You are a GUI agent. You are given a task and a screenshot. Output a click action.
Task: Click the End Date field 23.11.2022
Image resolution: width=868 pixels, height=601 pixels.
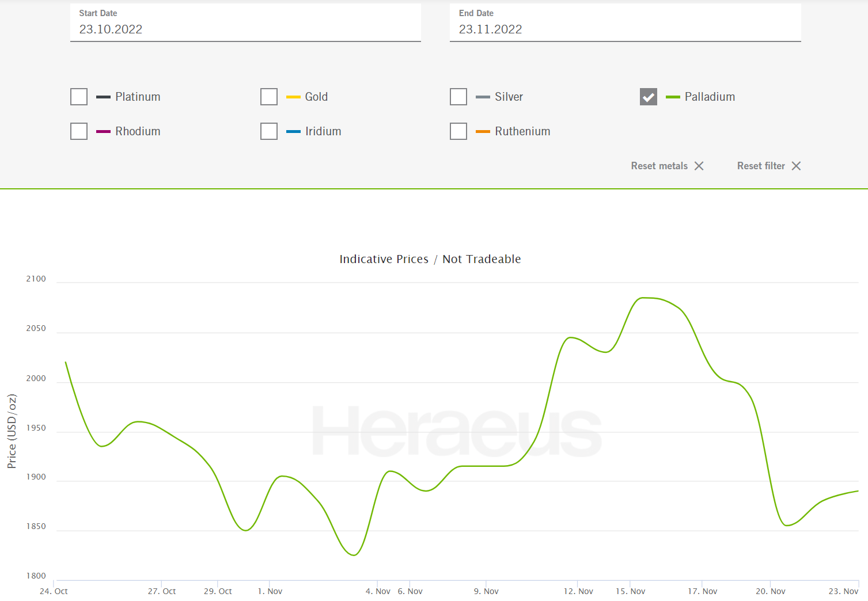[x=625, y=22]
